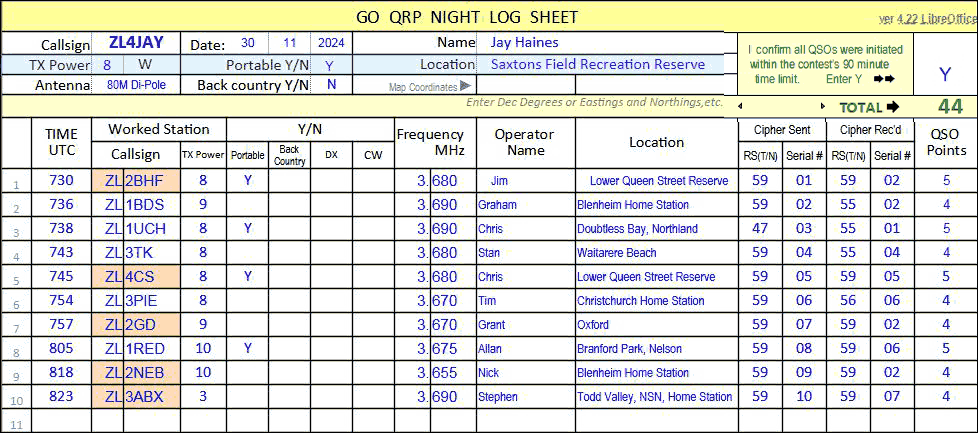The image size is (978, 433).
Task: Click location Branford Park, Nelson
Action: (x=629, y=349)
